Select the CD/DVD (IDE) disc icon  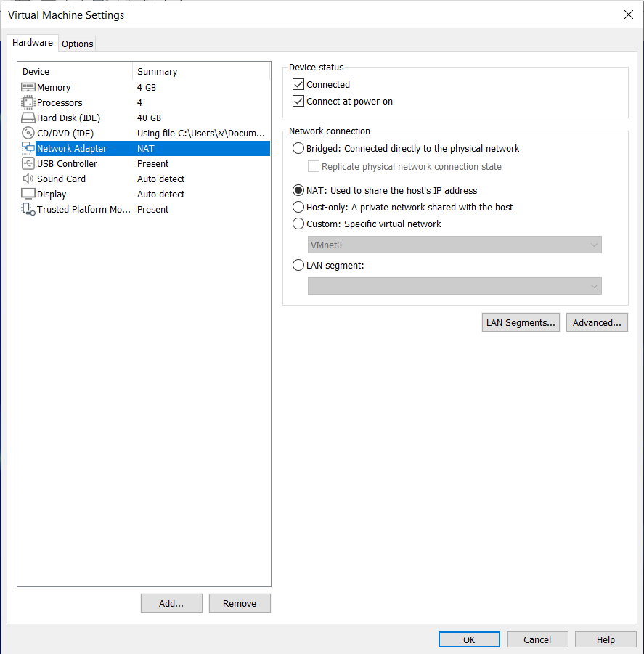(x=28, y=134)
